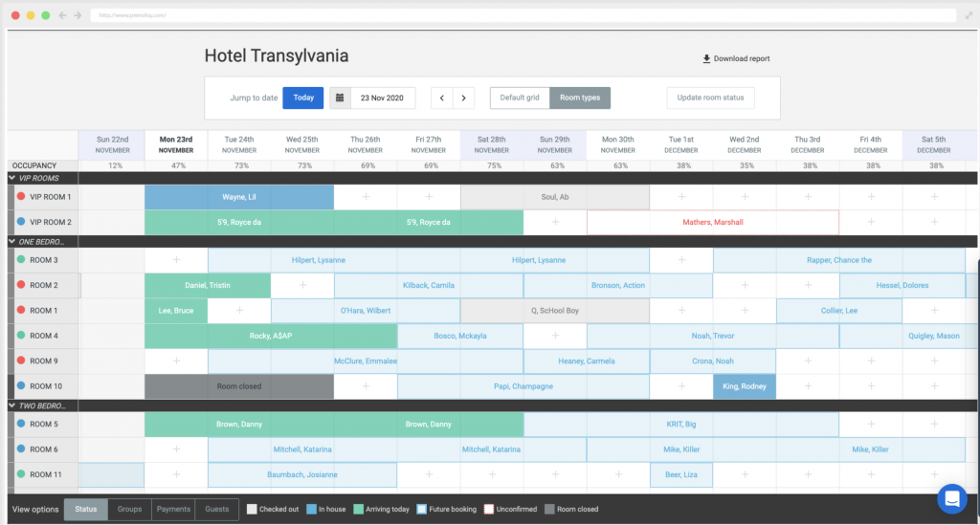This screenshot has width=980, height=525.
Task: Open the calendar date picker icon
Action: [x=340, y=98]
